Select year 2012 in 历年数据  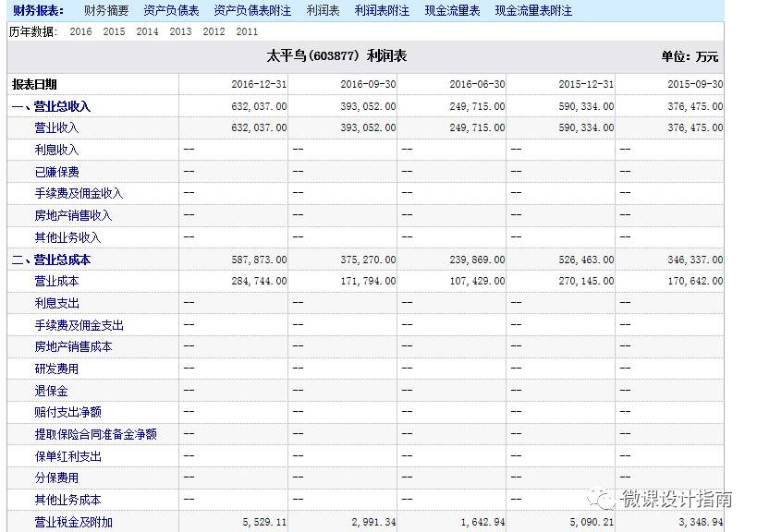[214, 31]
